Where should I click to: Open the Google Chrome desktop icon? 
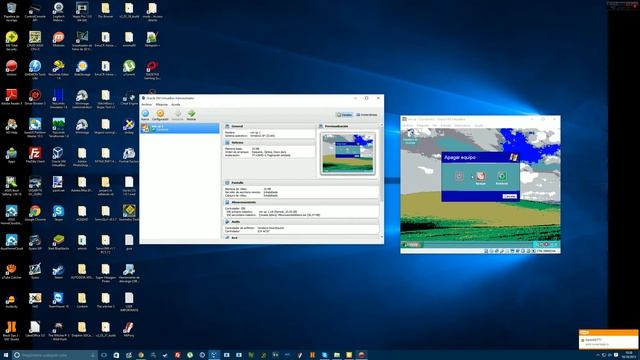[35, 213]
